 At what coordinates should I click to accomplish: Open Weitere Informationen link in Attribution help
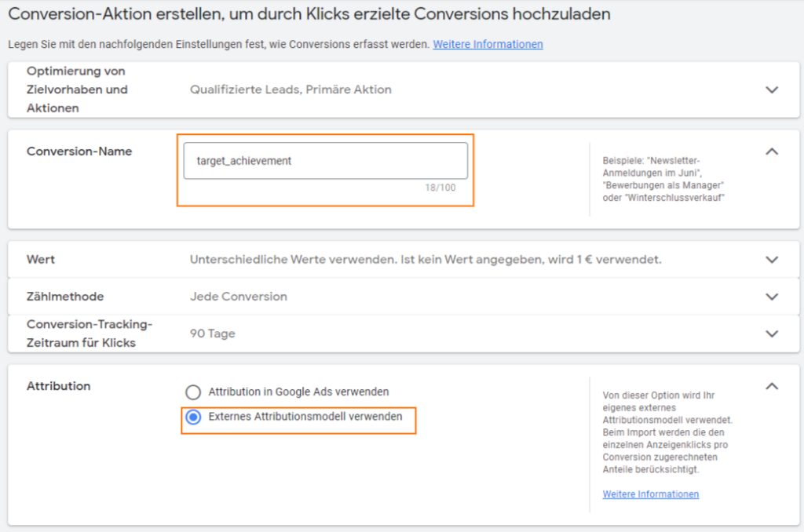pyautogui.click(x=650, y=494)
